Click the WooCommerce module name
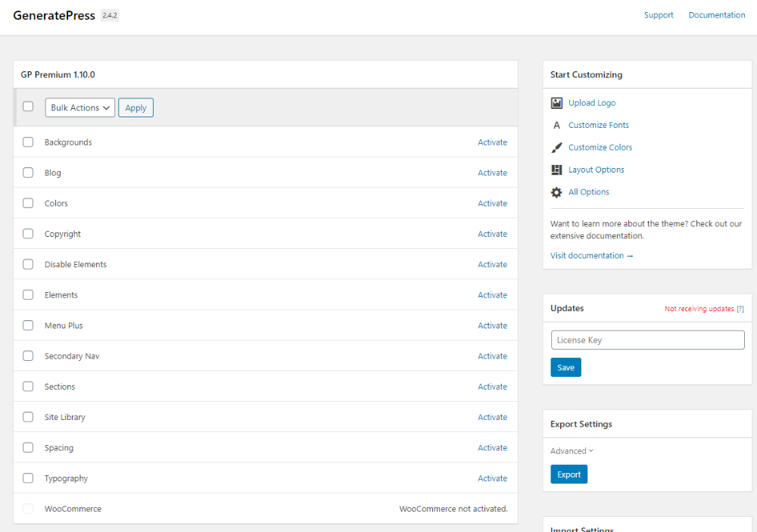 coord(73,509)
